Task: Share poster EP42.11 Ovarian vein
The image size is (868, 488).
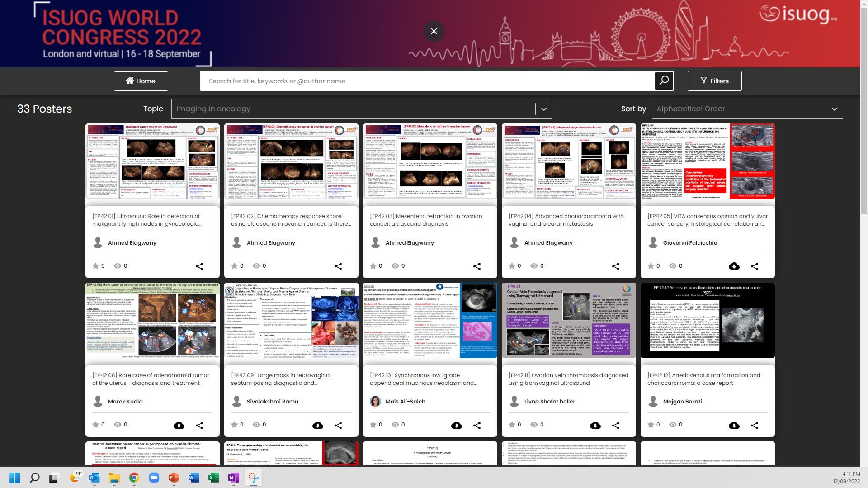Action: point(616,425)
